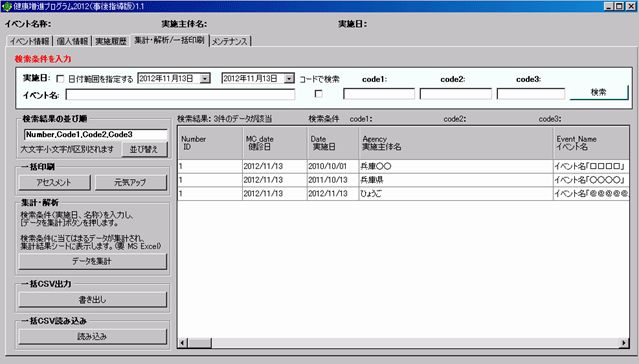
Task: Open the メンテナンス tab
Action: (230, 41)
